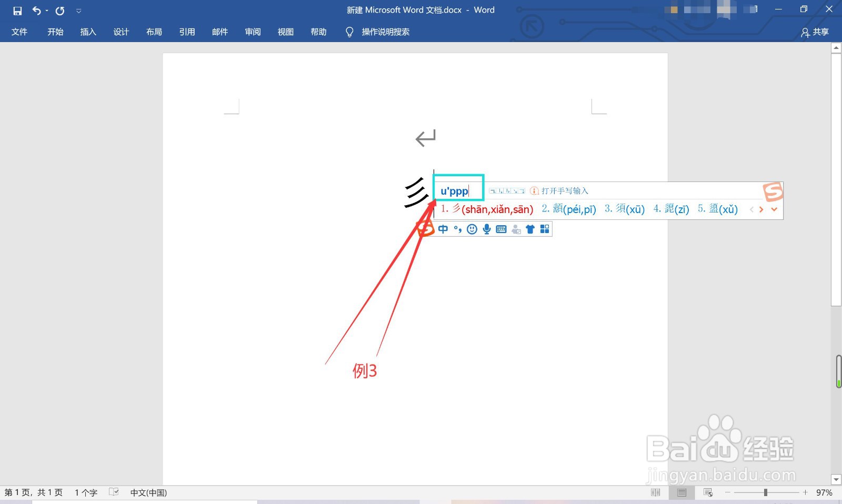Switch to Web Layout view in status bar
This screenshot has width=842, height=504.
pyautogui.click(x=708, y=492)
